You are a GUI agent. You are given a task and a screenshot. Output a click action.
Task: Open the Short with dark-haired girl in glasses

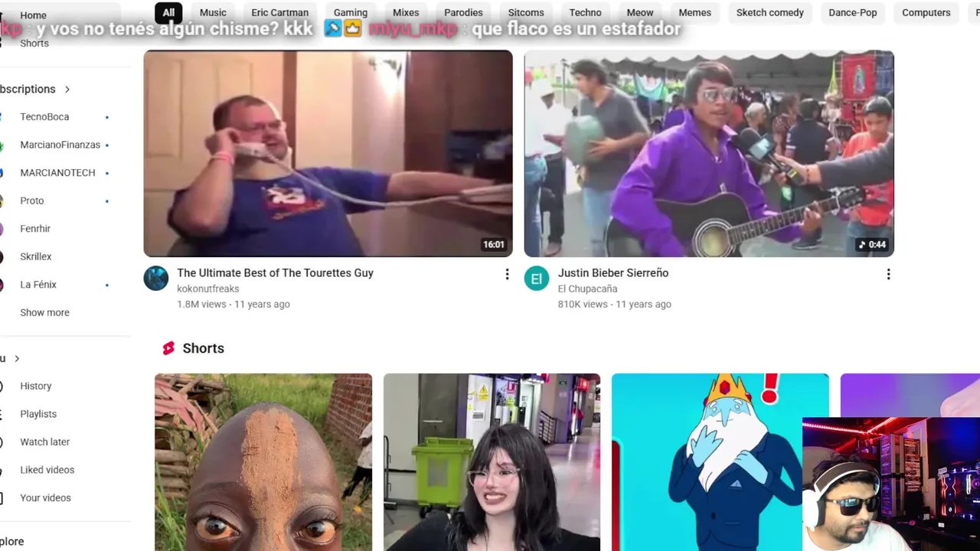(x=492, y=462)
